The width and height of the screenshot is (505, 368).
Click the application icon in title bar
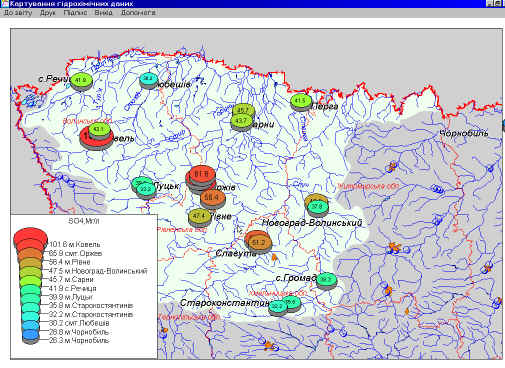[x=4, y=4]
